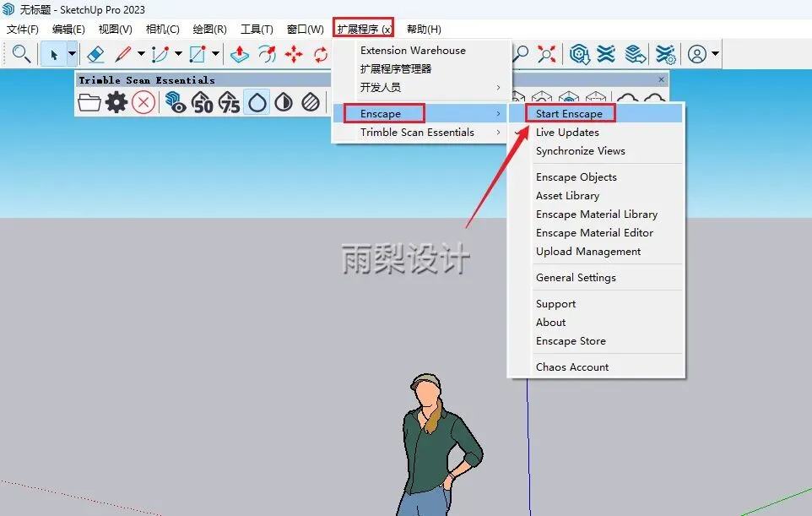Expand the 开发人员 submenu

pos(420,87)
